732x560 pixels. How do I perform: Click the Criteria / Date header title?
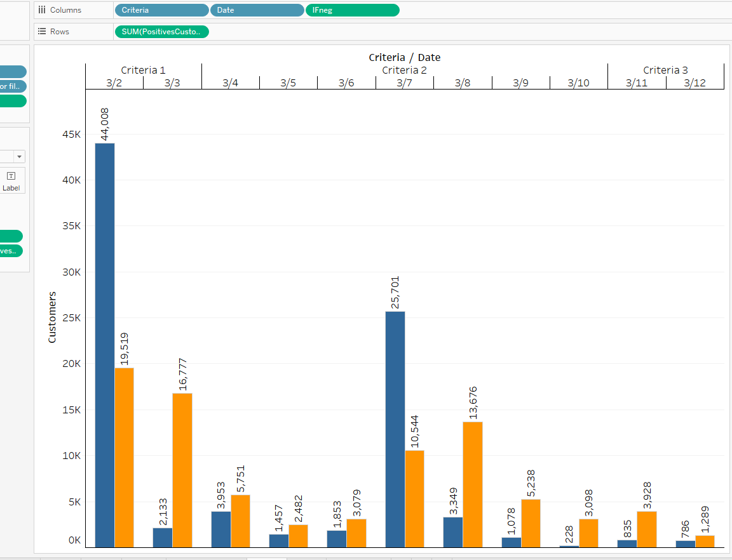coord(404,57)
